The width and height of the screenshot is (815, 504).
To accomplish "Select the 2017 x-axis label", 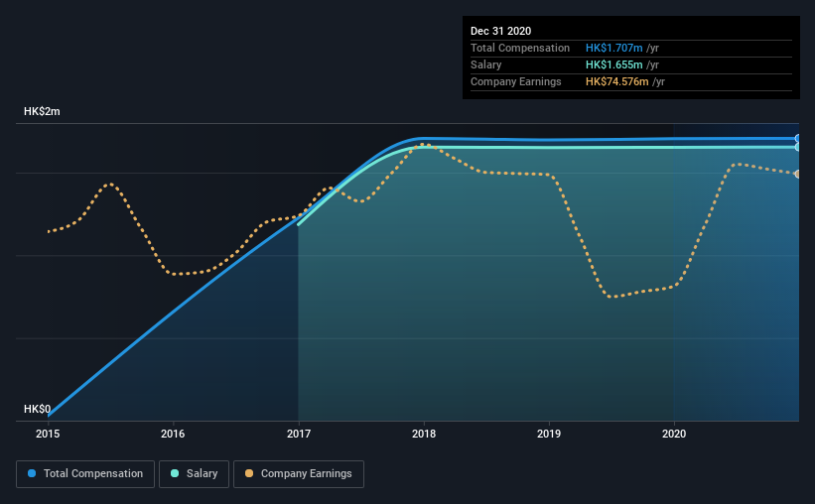I will (x=299, y=434).
